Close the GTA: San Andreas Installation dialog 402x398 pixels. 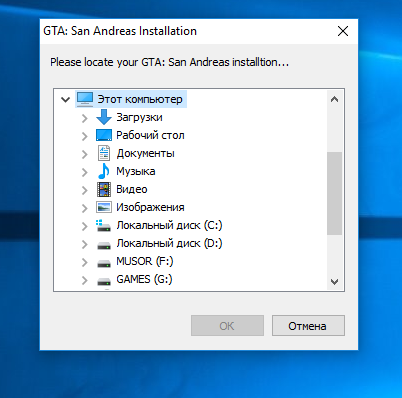coord(343,31)
